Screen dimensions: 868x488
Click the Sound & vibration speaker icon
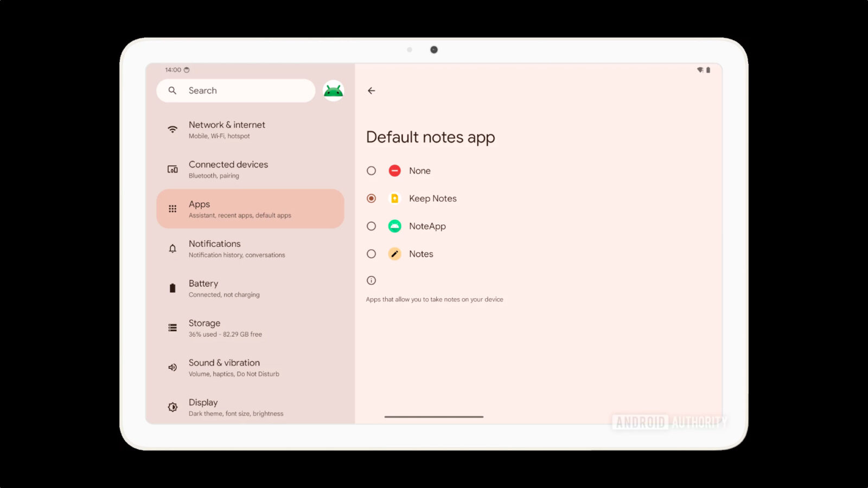point(172,367)
